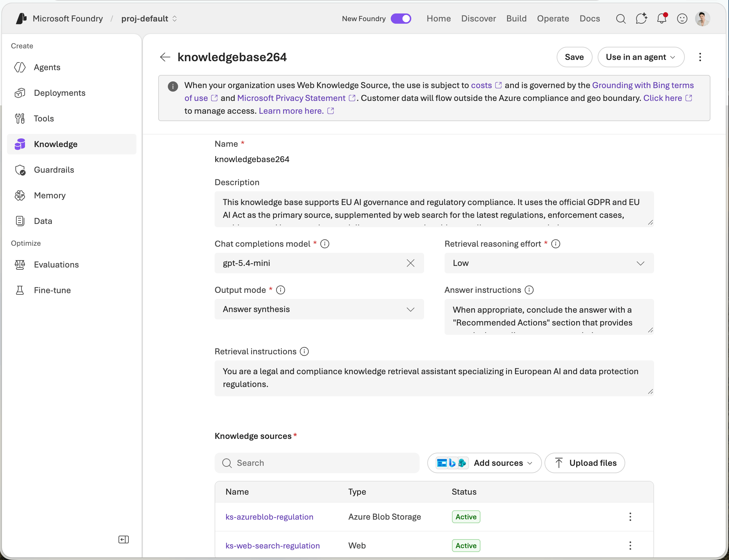Open the Microsoft Privacy Statement link
Screen dimensions: 729x560
296,98
